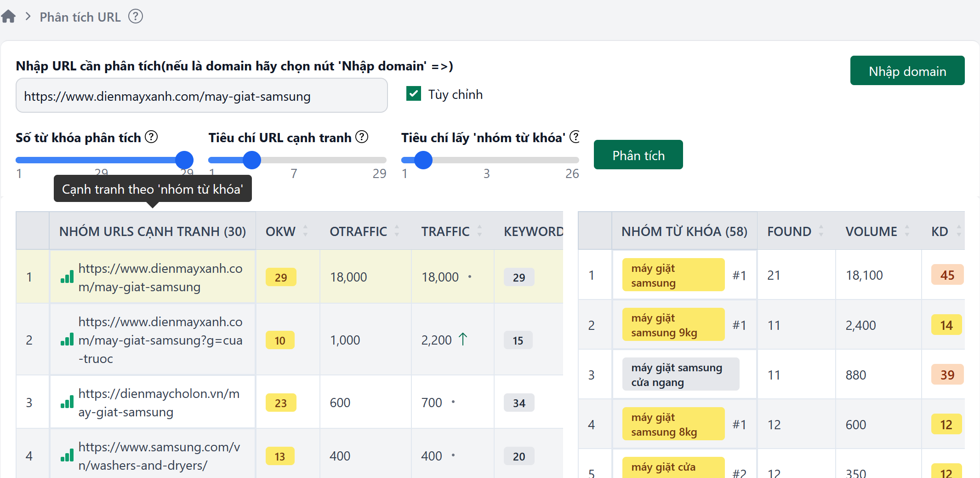The width and height of the screenshot is (980, 478).
Task: Click help icon next to Số từ khóa phân tích
Action: click(x=151, y=137)
